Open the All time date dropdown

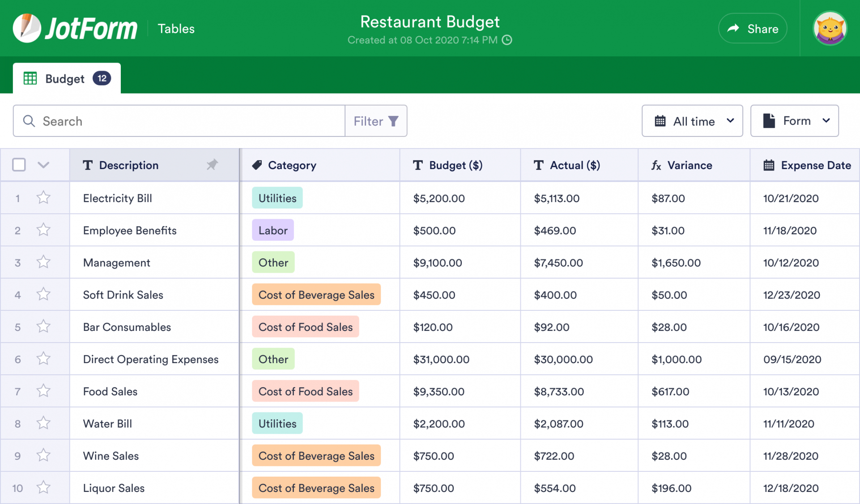pyautogui.click(x=692, y=121)
